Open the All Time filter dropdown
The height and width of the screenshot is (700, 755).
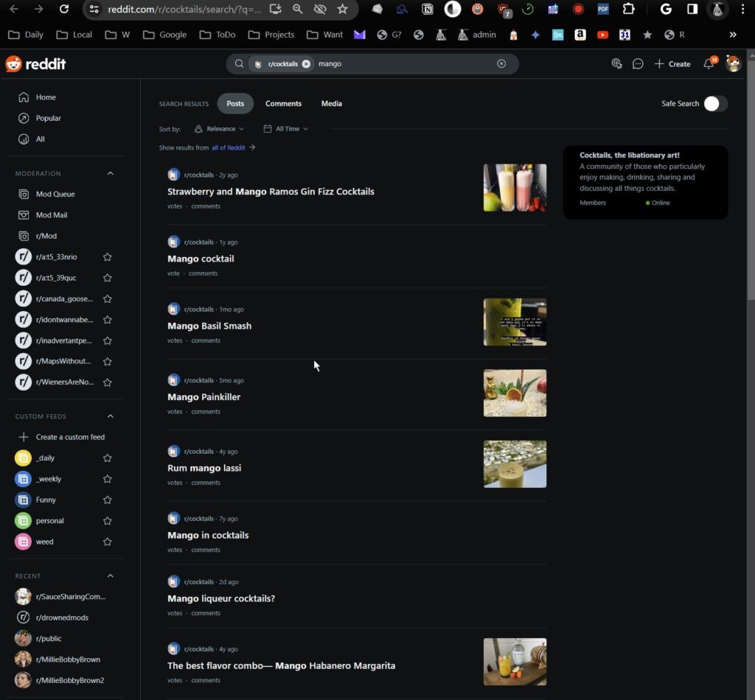click(x=286, y=129)
